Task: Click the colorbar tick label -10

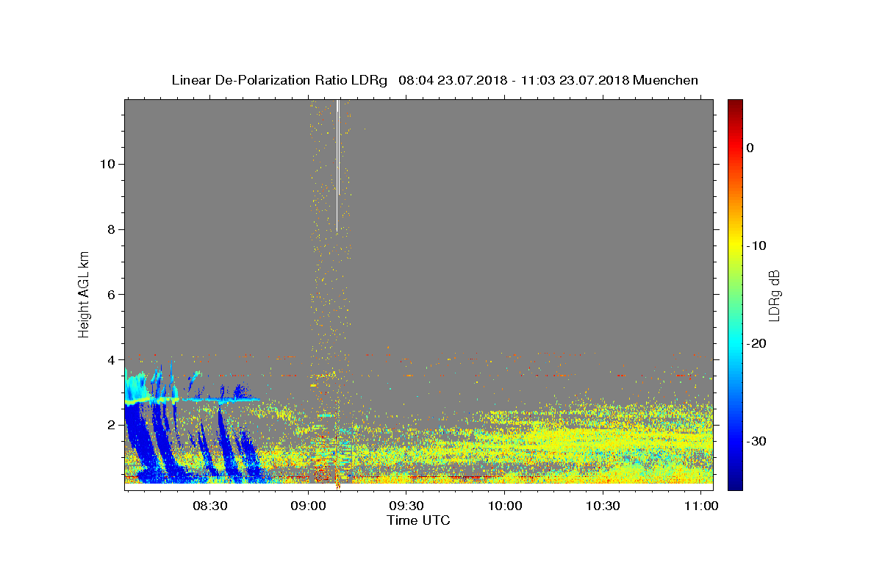Action: [756, 245]
